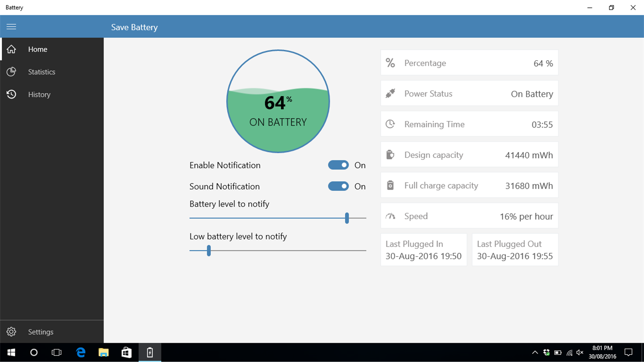
Task: Open the hamburger navigation menu
Action: [11, 26]
